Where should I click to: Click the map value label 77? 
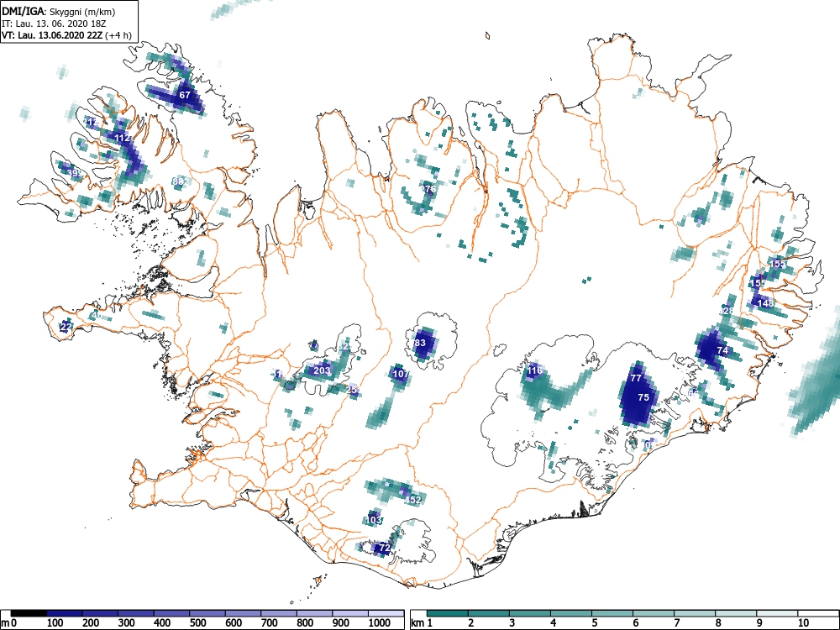click(x=636, y=378)
